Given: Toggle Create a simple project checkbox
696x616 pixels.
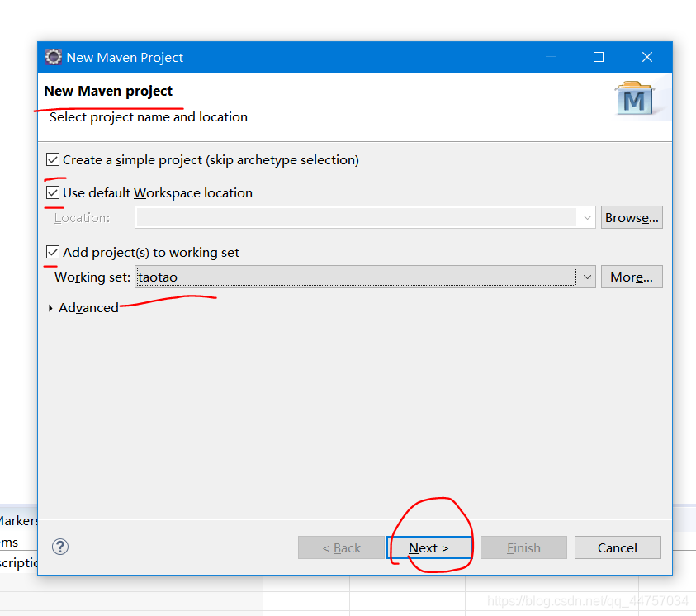Looking at the screenshot, I should pos(52,159).
